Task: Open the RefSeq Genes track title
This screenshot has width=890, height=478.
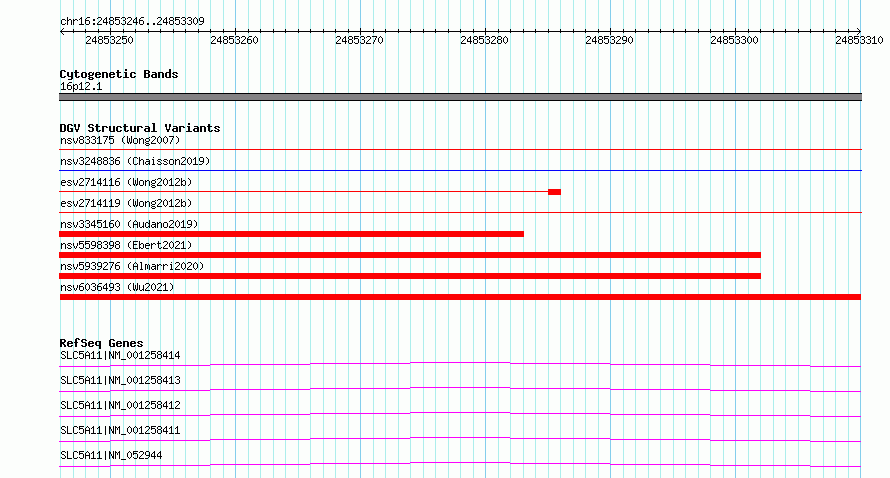Action: [x=101, y=343]
